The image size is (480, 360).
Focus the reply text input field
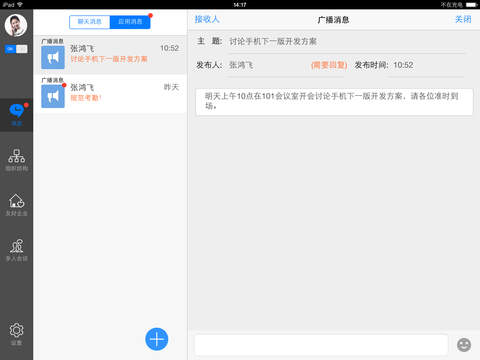[x=321, y=345]
